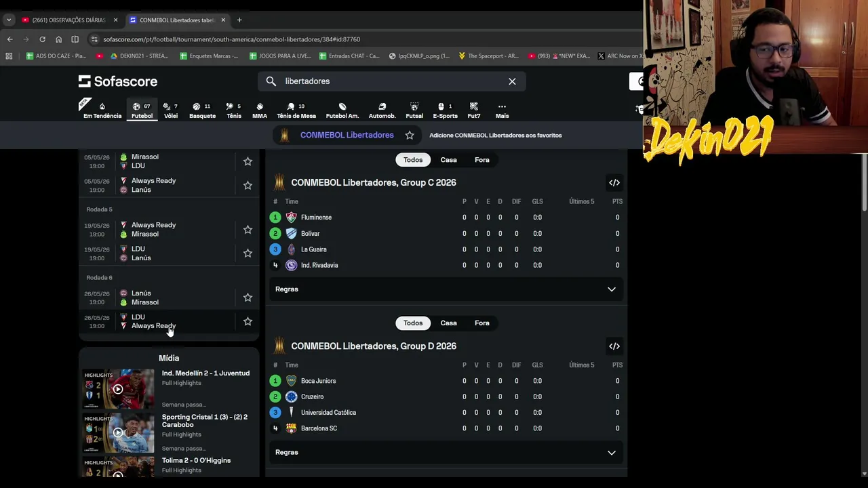Click the sofascore.com address bar
The height and width of the screenshot is (488, 868).
(x=366, y=39)
